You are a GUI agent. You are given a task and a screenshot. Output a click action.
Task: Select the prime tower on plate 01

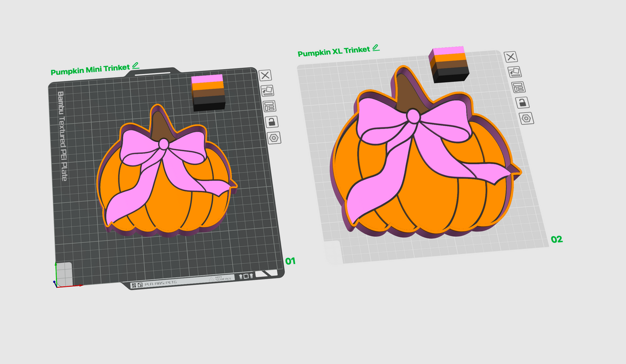(208, 93)
